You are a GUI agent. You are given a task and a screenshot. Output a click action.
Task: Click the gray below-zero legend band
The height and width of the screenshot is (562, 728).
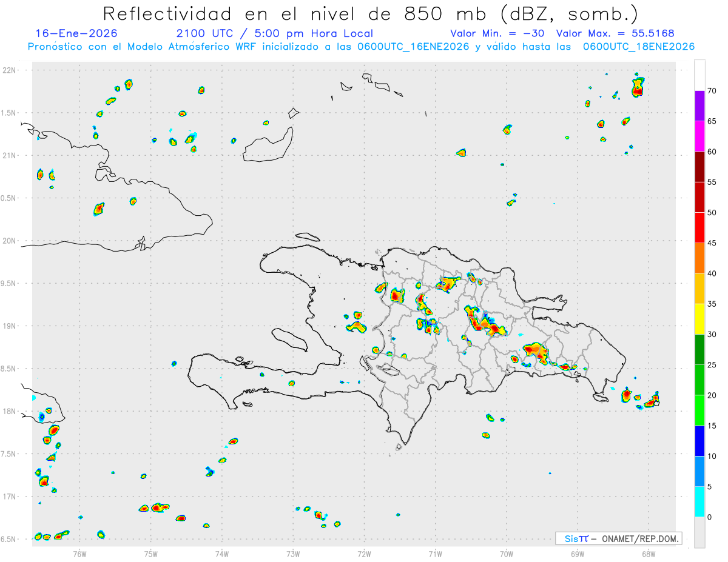click(x=699, y=532)
